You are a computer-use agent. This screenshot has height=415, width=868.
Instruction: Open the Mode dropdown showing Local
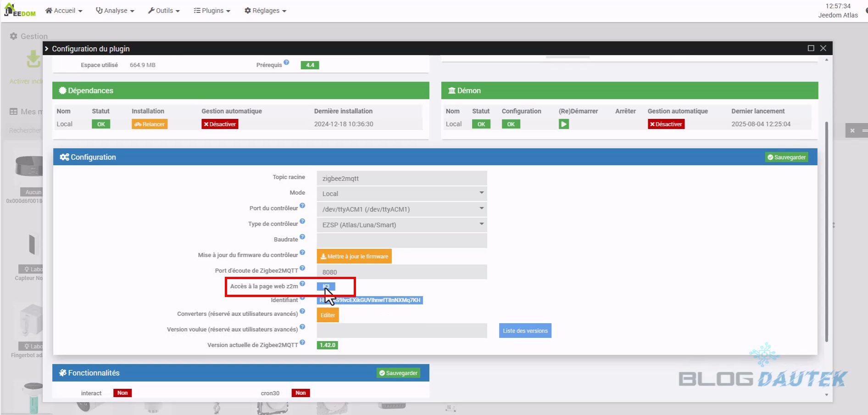[401, 194]
